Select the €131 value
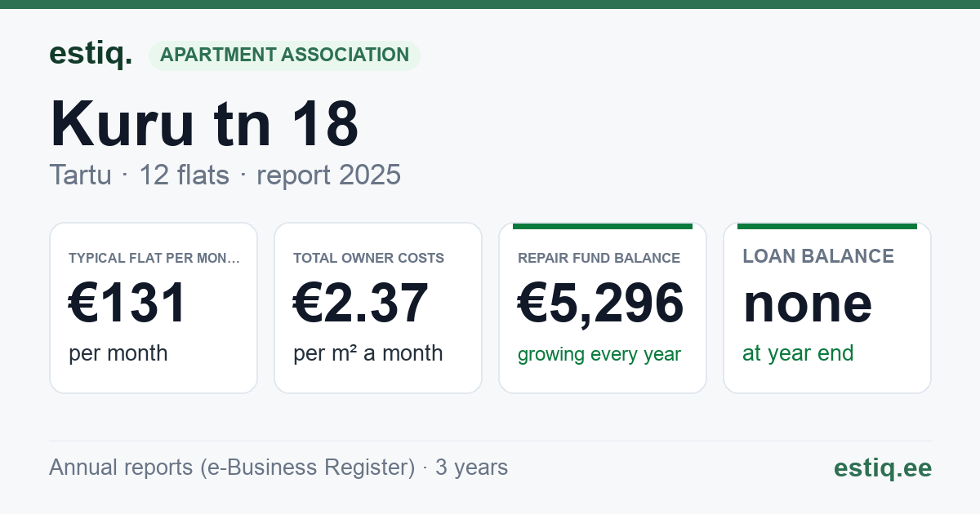The image size is (980, 514). point(128,303)
